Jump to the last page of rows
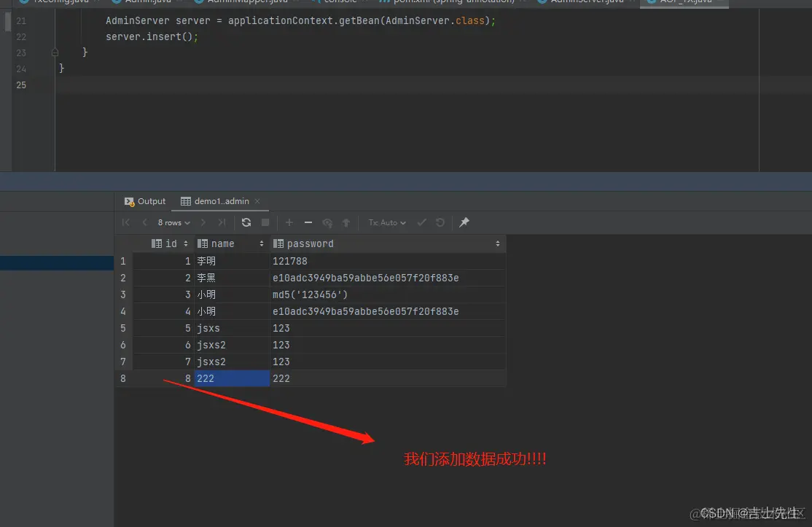This screenshot has width=812, height=527. coord(222,222)
